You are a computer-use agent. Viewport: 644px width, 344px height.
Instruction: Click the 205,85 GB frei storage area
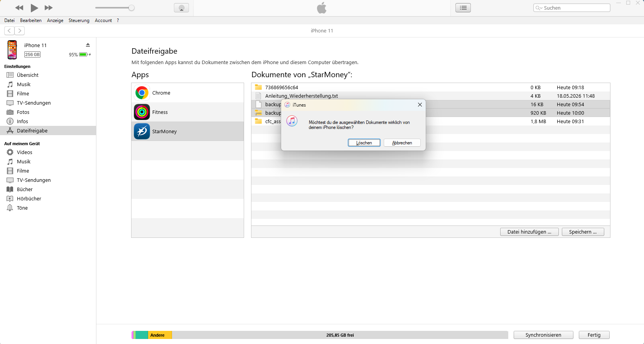coord(340,335)
